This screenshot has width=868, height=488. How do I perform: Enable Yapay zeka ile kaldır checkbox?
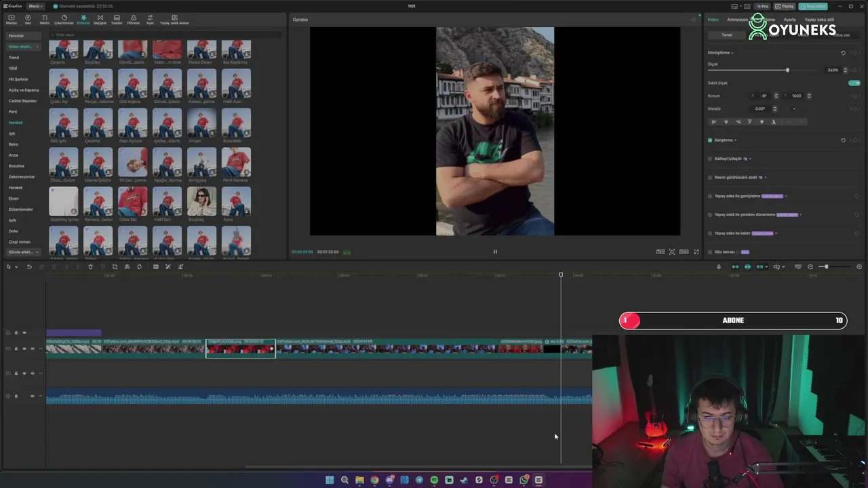pyautogui.click(x=710, y=233)
